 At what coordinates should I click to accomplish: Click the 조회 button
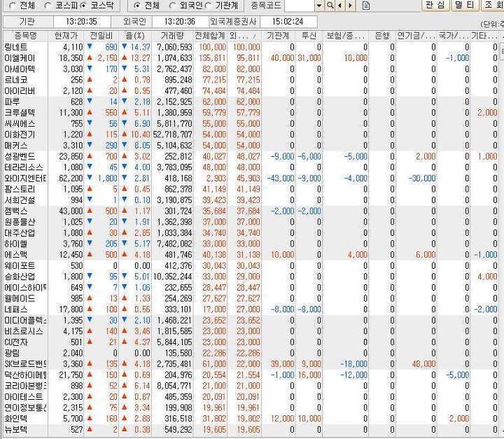[492, 5]
